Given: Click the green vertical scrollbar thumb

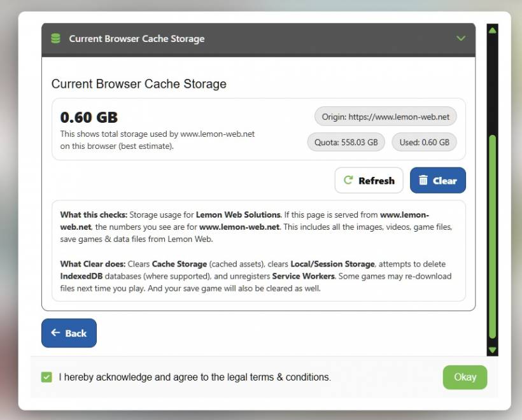Looking at the screenshot, I should pos(492,235).
